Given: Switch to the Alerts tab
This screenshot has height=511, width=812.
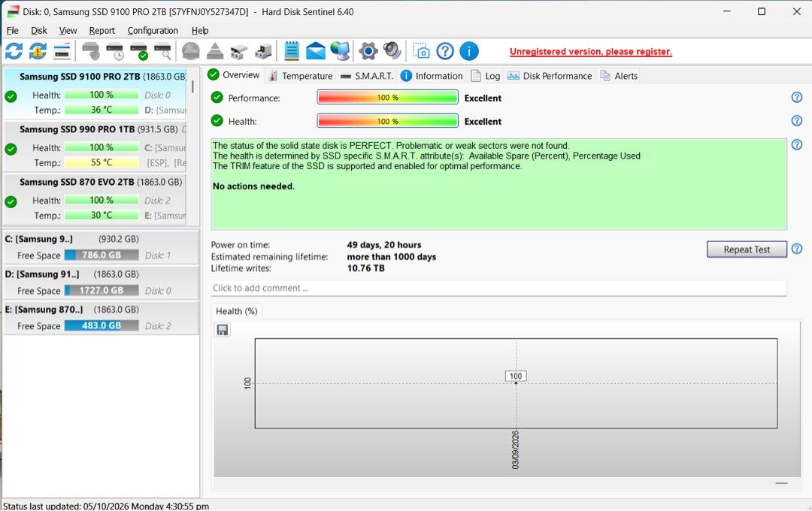Looking at the screenshot, I should click(x=619, y=76).
